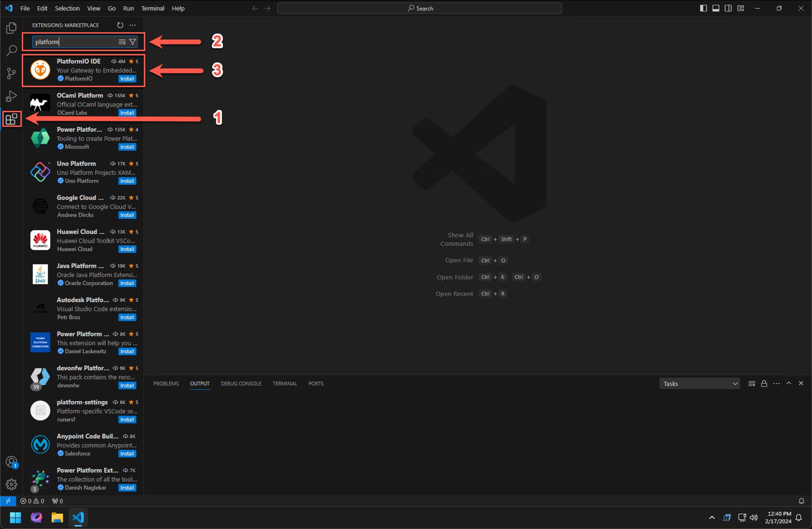
Task: Open the extension filter funnel menu
Action: tap(132, 42)
